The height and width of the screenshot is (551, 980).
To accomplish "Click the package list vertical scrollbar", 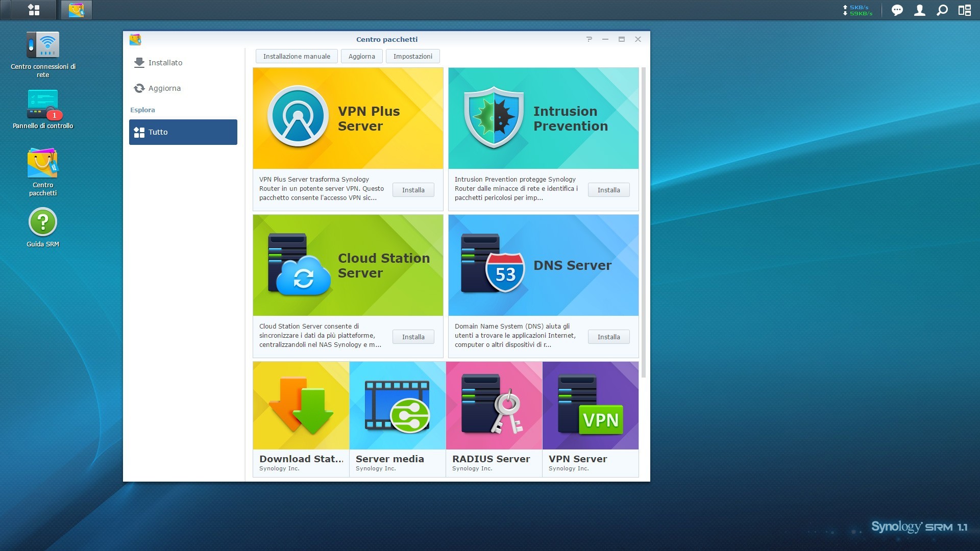I will [x=643, y=222].
